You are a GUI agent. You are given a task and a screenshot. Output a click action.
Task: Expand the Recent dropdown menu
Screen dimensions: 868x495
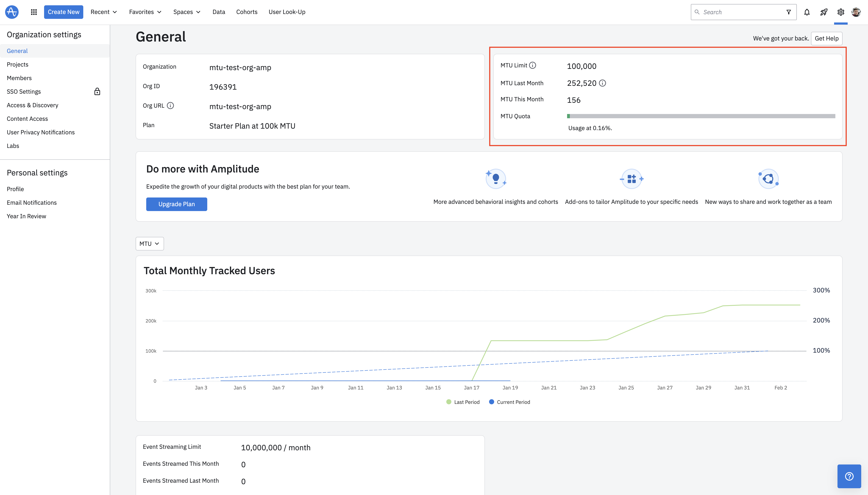104,12
